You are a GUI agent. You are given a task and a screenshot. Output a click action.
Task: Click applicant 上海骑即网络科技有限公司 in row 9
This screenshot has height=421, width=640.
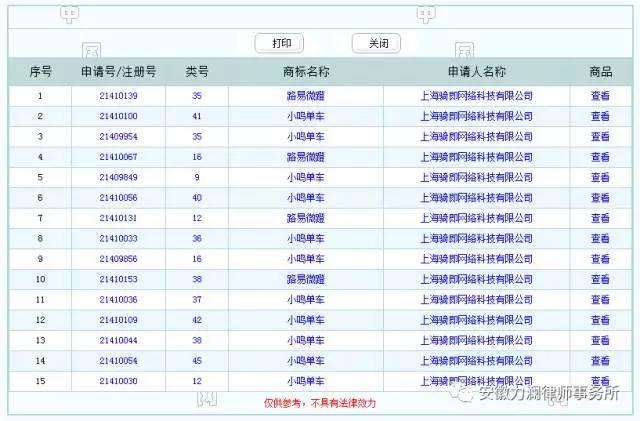click(477, 259)
